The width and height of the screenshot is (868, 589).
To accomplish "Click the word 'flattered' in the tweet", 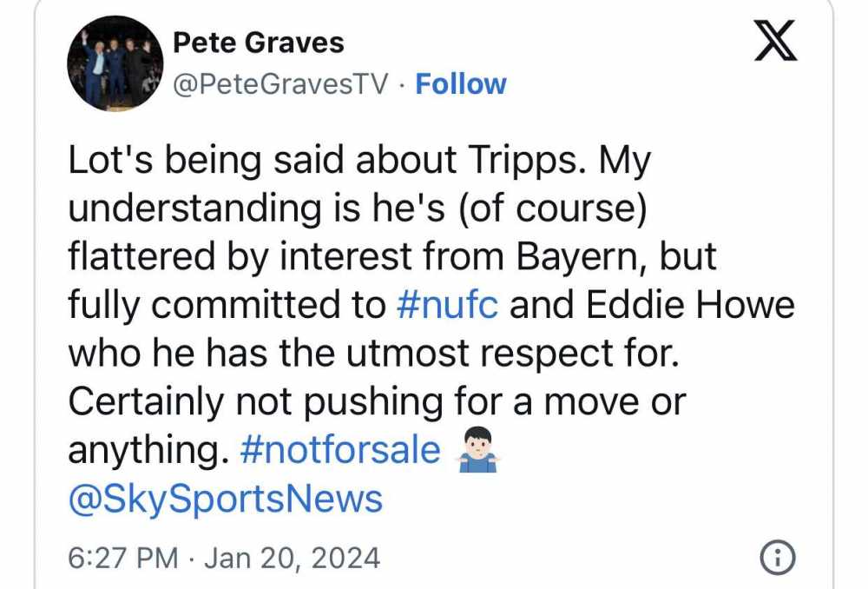I will pos(141,256).
